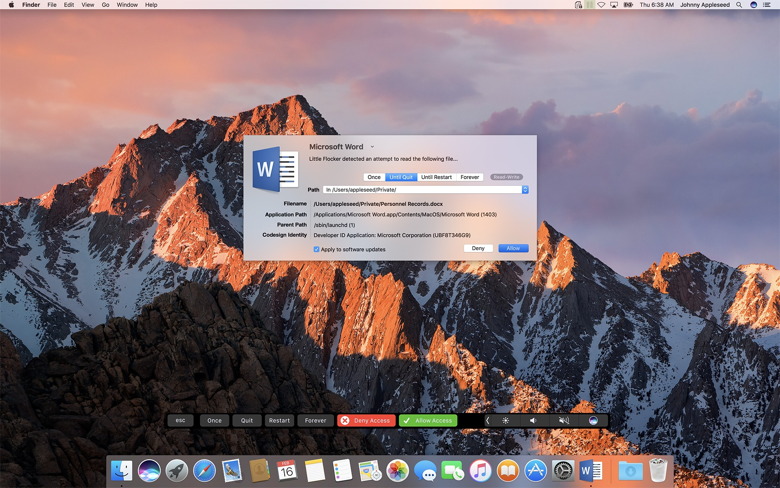Expand the chevron beside Microsoft Word title
This screenshot has height=488, width=780.
(372, 147)
